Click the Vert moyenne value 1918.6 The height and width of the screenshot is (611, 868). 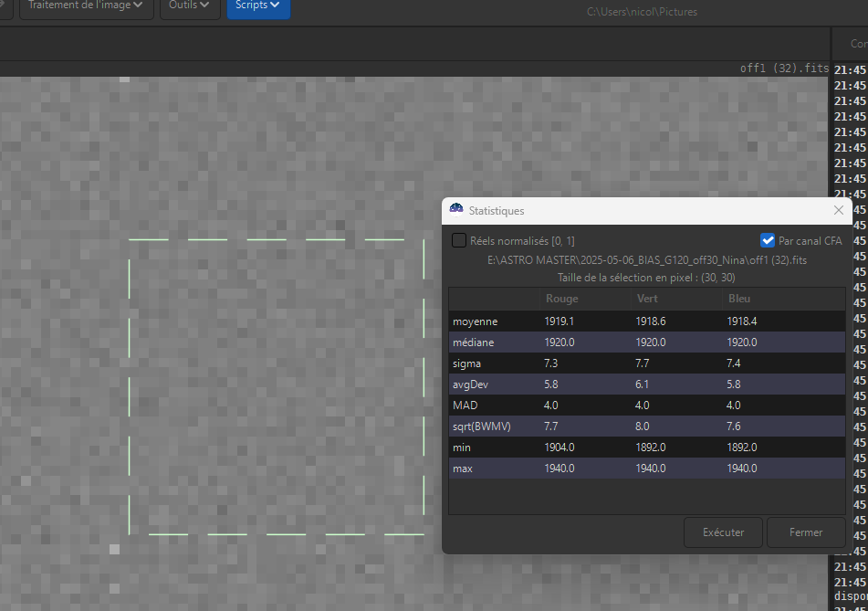tap(651, 321)
